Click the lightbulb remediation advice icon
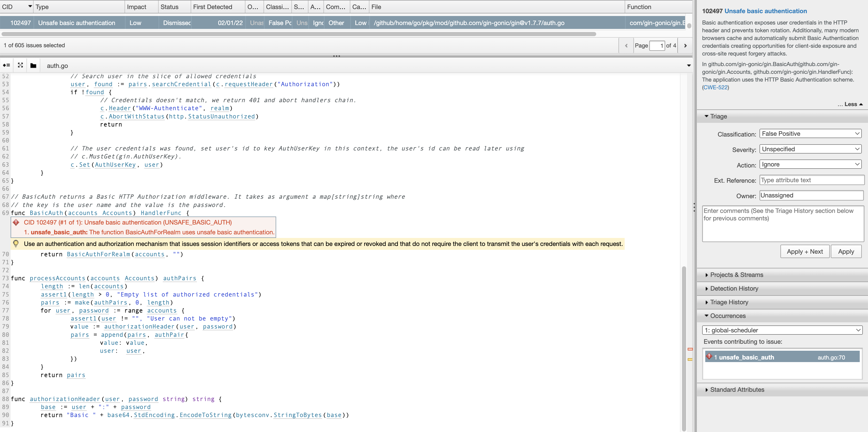Viewport: 868px width, 432px height. 16,243
